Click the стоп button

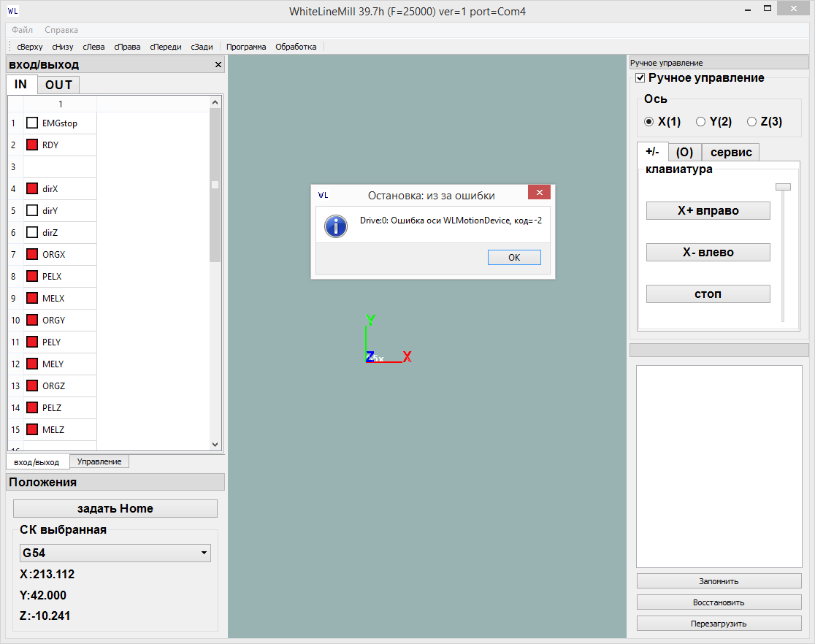(708, 294)
